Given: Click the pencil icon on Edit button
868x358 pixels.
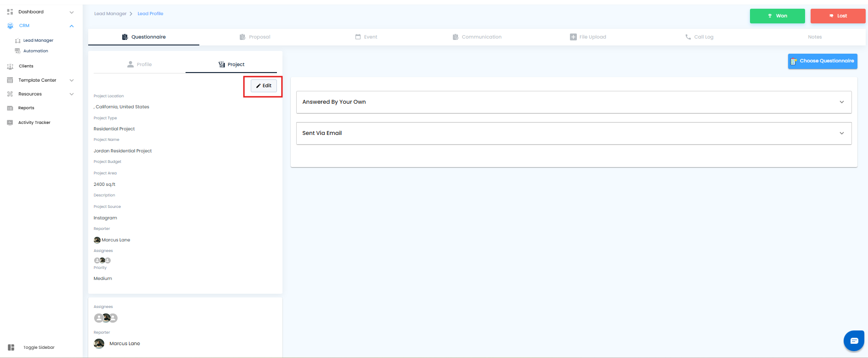Looking at the screenshot, I should click(259, 86).
